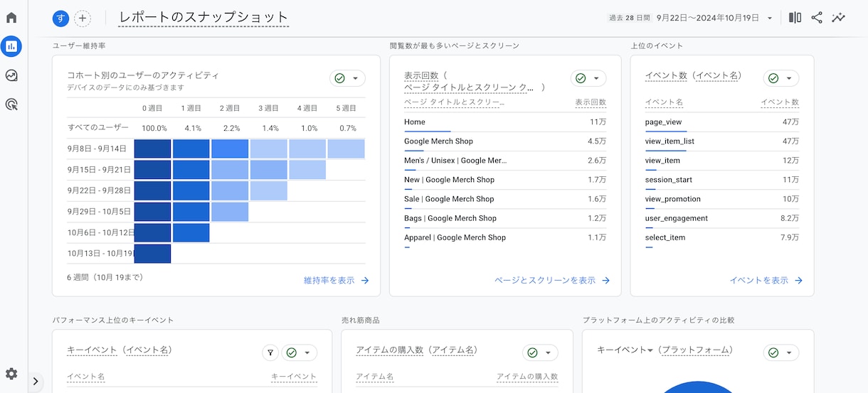Expand the sidebar with the arrow button
This screenshot has height=393, width=868.
point(36,382)
